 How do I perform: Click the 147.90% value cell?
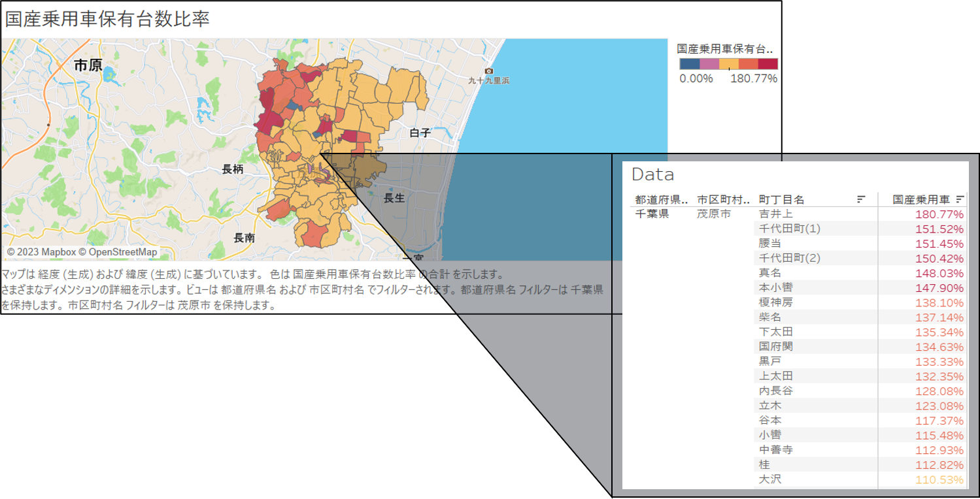pyautogui.click(x=939, y=288)
